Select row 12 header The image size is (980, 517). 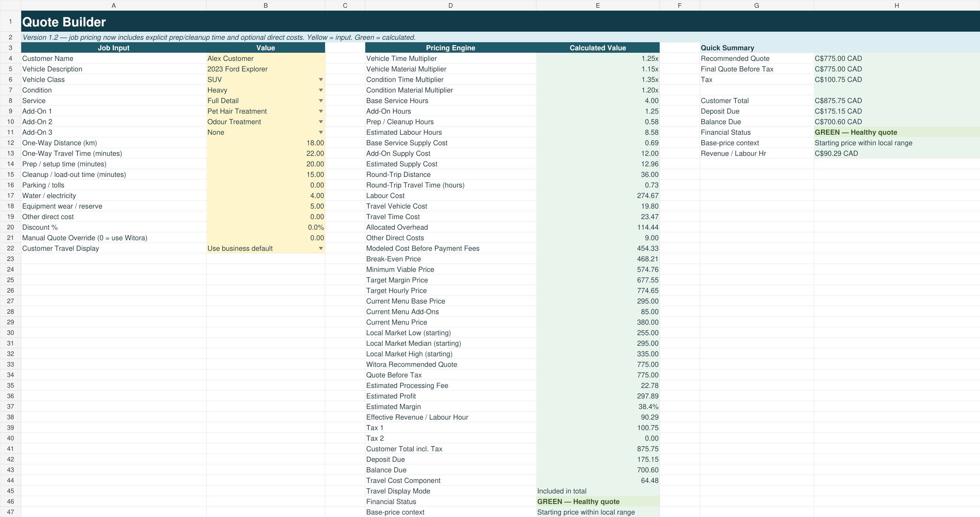(x=10, y=143)
